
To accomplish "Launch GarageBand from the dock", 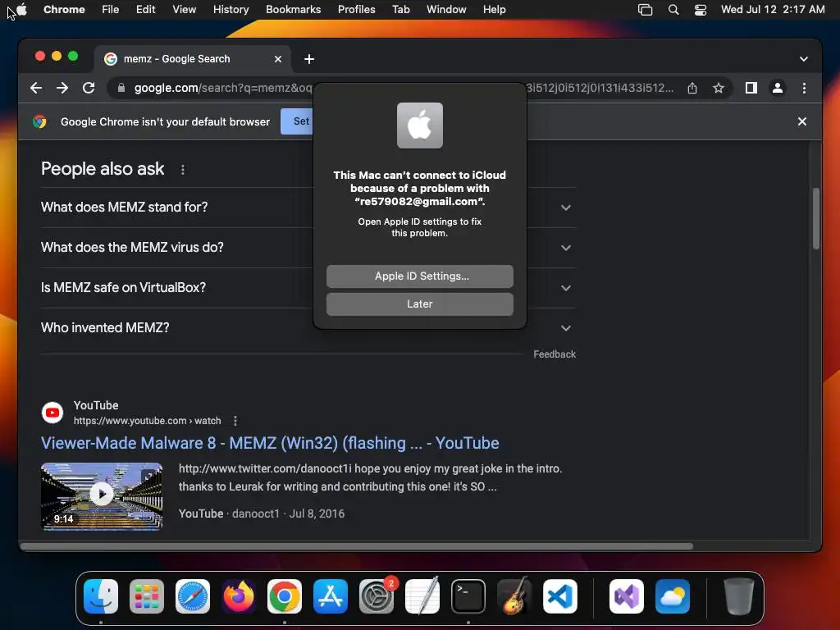I will pos(514,596).
